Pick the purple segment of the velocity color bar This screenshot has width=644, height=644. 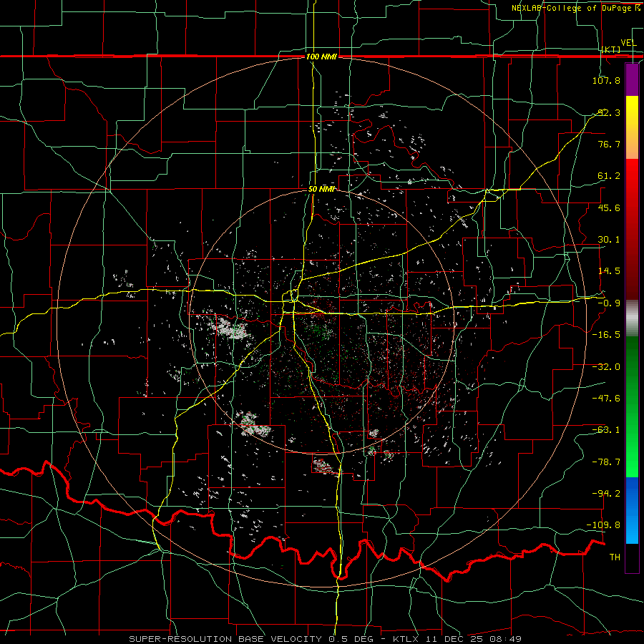click(x=632, y=79)
